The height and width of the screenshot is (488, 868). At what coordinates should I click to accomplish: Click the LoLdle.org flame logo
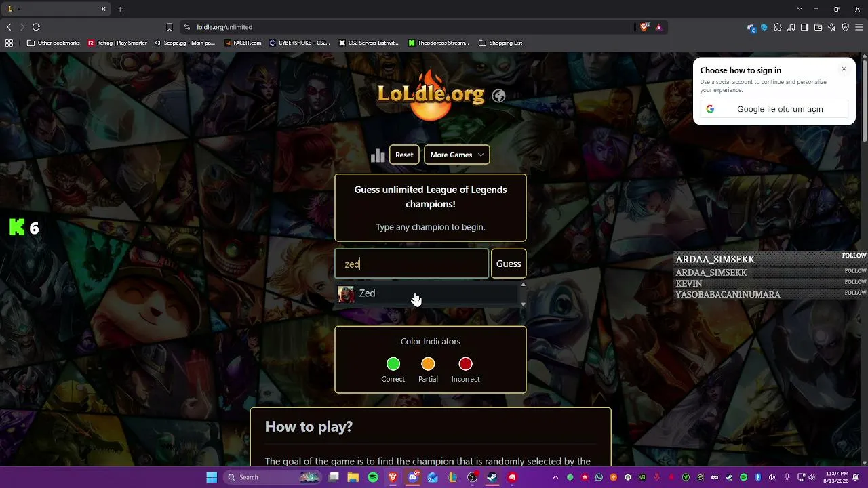(431, 96)
